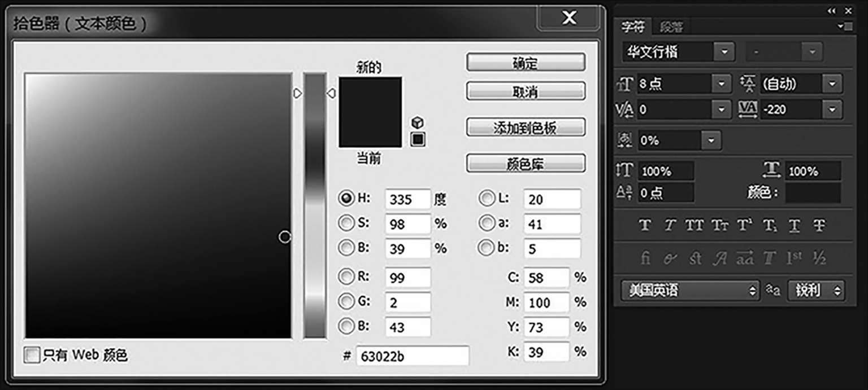
Task: Select the S (saturation) radio button
Action: [346, 223]
